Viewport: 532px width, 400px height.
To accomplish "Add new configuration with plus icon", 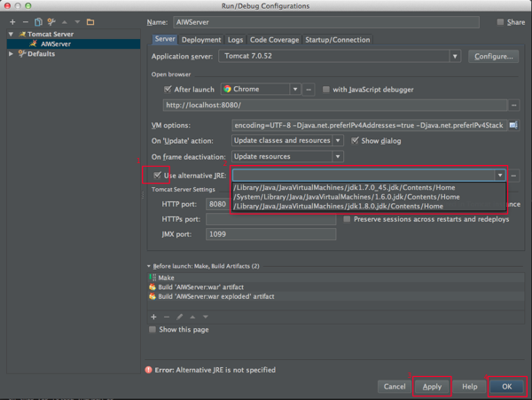I will click(12, 22).
